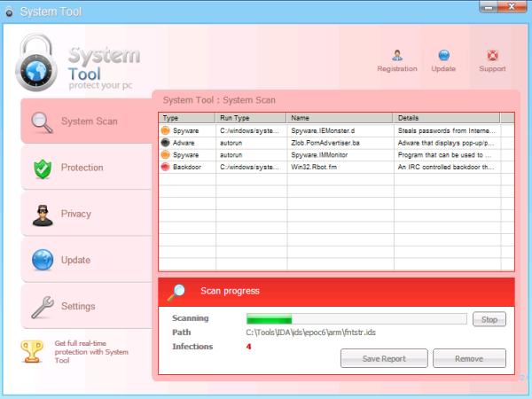Click the 'Adware' type cell
532x399 pixels.
pos(184,143)
